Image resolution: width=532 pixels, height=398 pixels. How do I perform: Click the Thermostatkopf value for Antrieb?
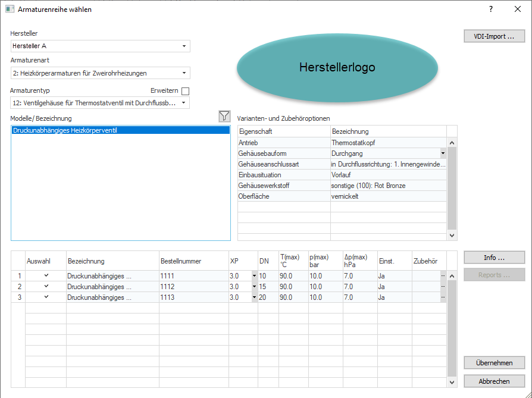coord(389,143)
